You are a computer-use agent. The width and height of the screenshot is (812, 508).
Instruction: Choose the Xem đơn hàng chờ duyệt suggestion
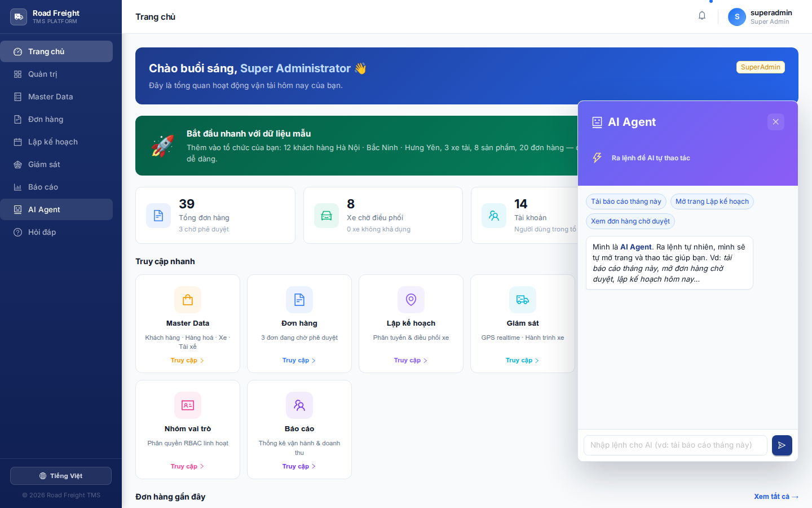click(630, 221)
